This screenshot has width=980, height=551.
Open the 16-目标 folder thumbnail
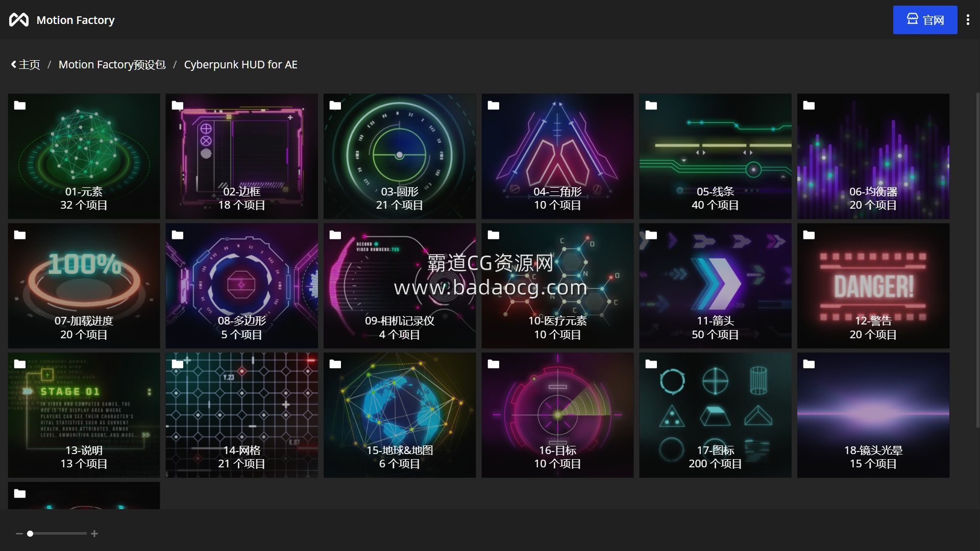(x=557, y=415)
